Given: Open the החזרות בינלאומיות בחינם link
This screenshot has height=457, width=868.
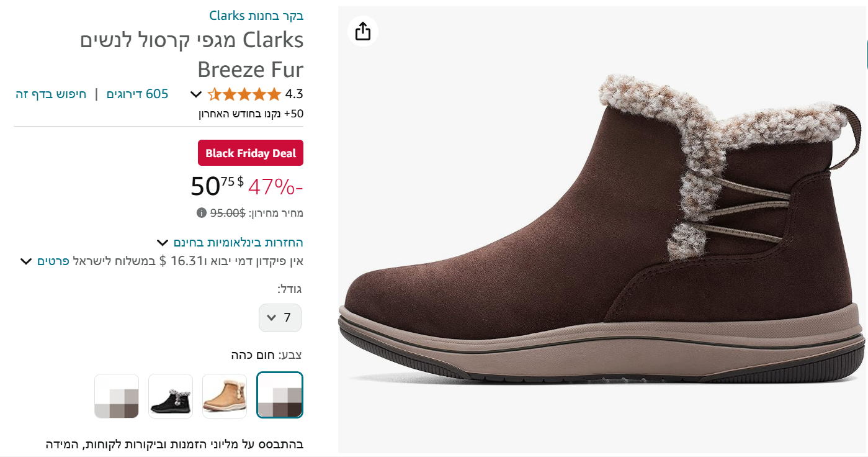Looking at the screenshot, I should pos(238,243).
